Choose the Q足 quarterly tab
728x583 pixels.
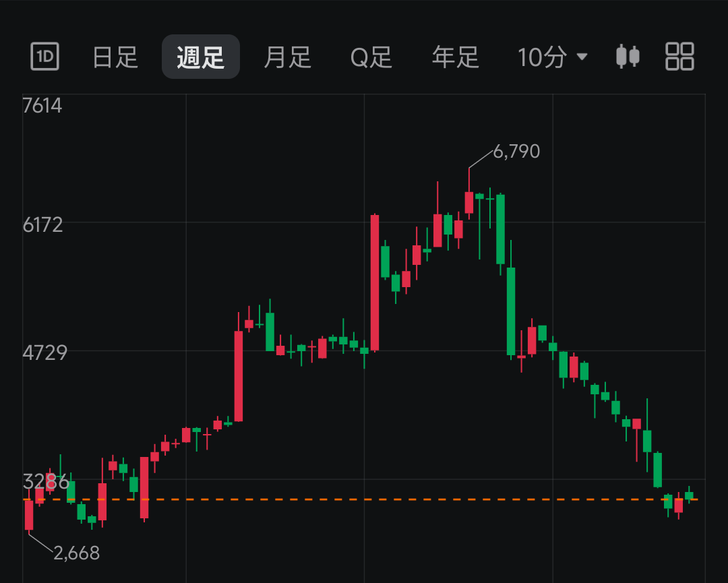coord(371,57)
